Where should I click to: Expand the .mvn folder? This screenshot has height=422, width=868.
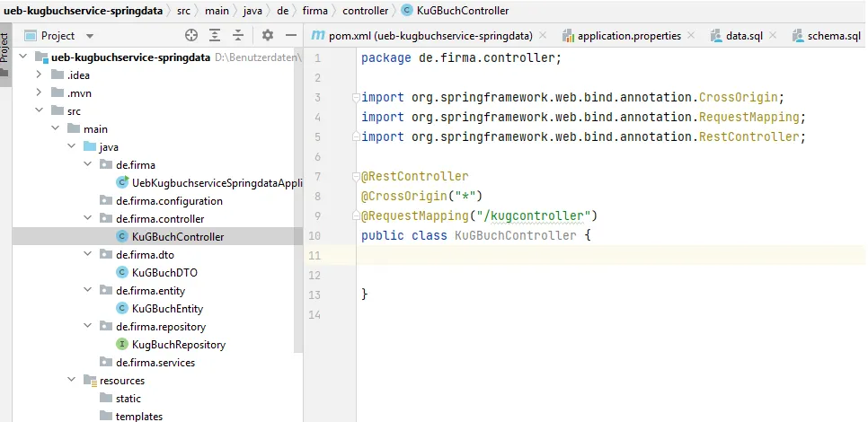tap(39, 92)
